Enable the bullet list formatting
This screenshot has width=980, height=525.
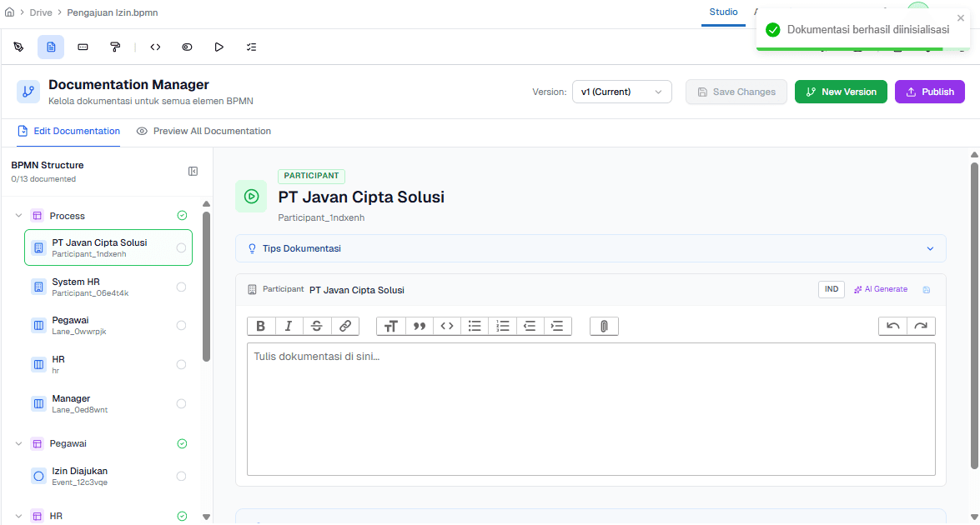point(475,326)
